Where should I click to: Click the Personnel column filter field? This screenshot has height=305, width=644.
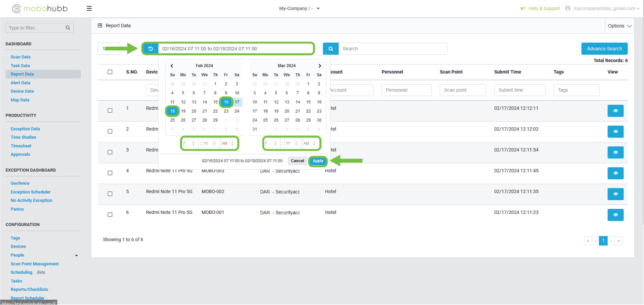406,90
